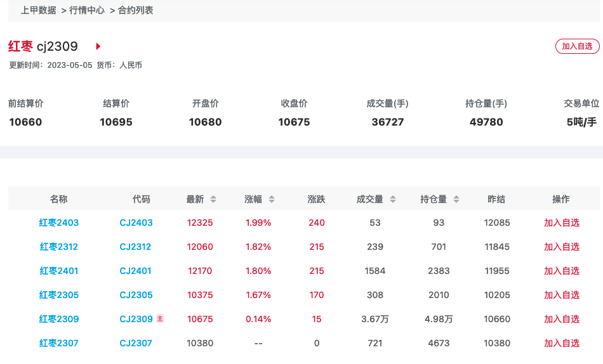Open contract 红枣2403
The height and width of the screenshot is (364, 603).
click(59, 223)
